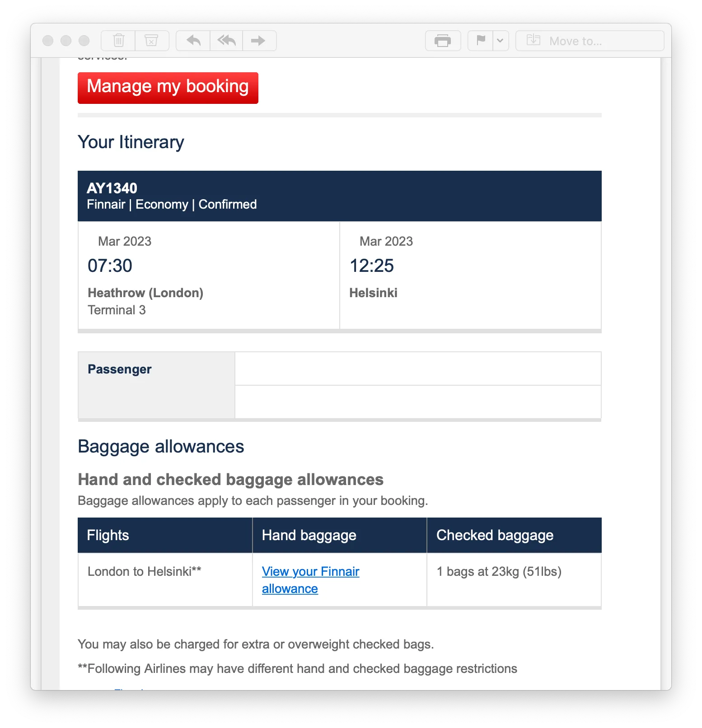Click the trash delete icon

118,41
